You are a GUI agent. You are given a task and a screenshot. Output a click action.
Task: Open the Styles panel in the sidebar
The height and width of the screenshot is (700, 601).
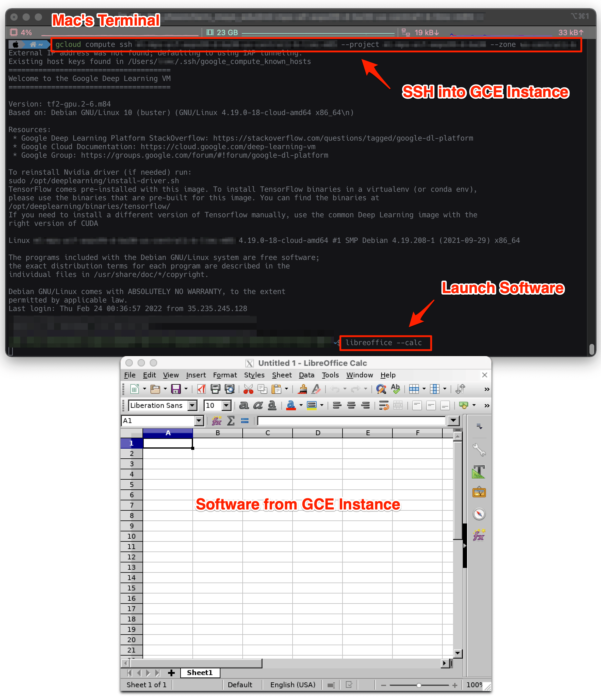click(479, 471)
